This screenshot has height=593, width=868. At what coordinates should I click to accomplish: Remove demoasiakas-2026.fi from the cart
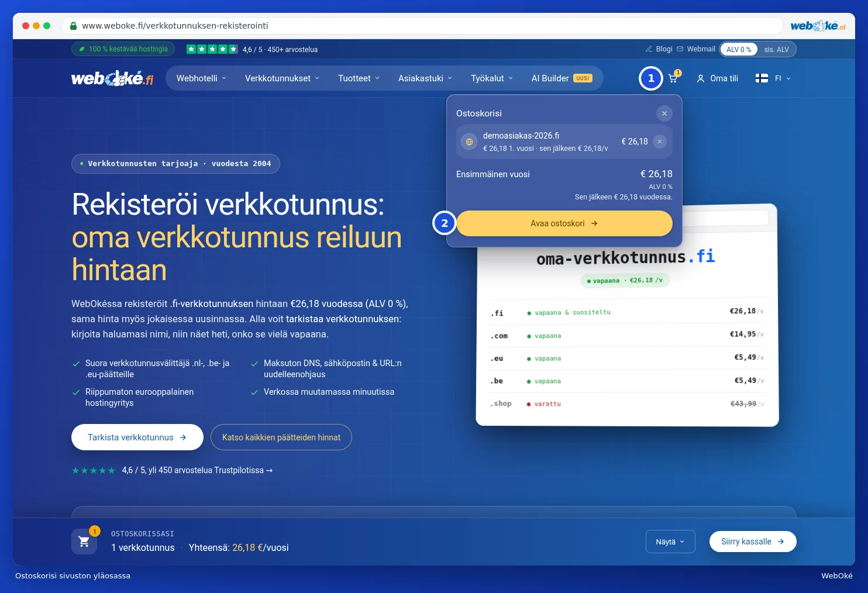pos(659,142)
